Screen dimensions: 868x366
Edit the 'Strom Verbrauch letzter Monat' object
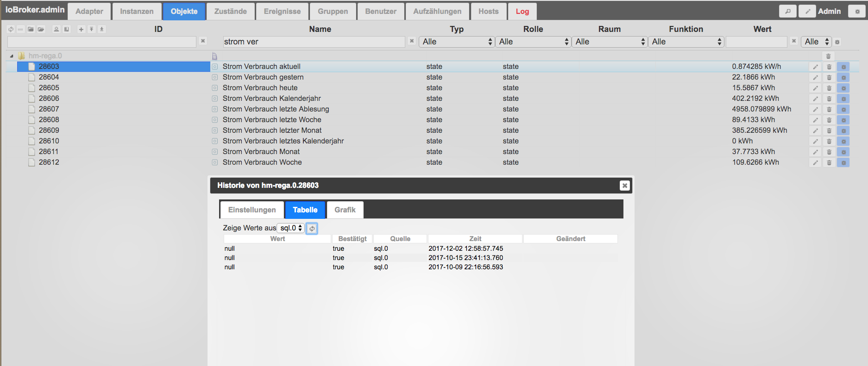point(815,130)
